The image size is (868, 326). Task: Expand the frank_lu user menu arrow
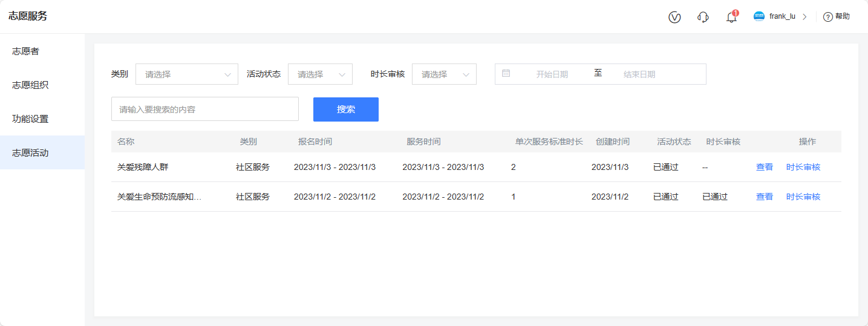(804, 17)
